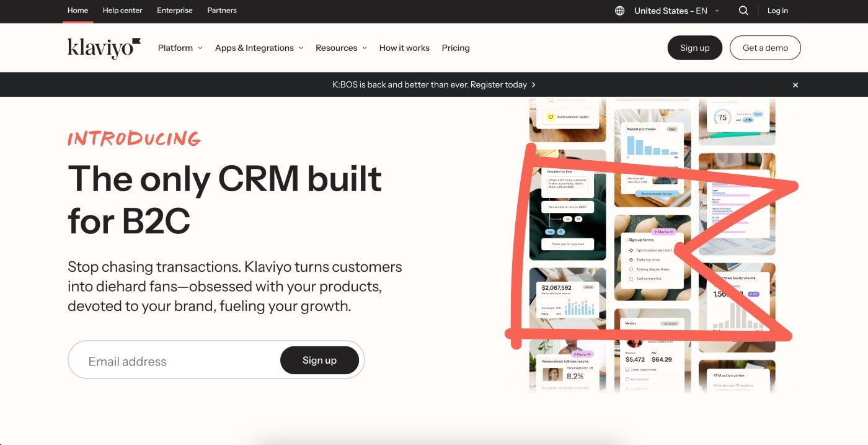Go to How it works
The height and width of the screenshot is (445, 868).
[404, 48]
